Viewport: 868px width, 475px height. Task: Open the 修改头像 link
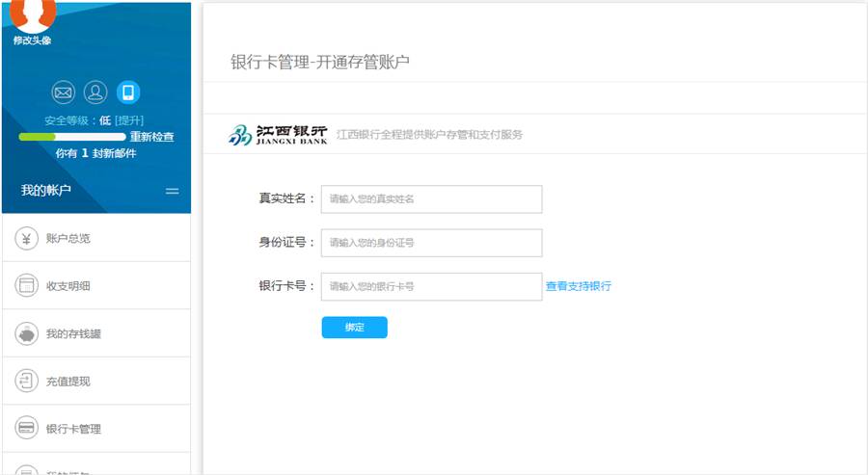point(32,40)
